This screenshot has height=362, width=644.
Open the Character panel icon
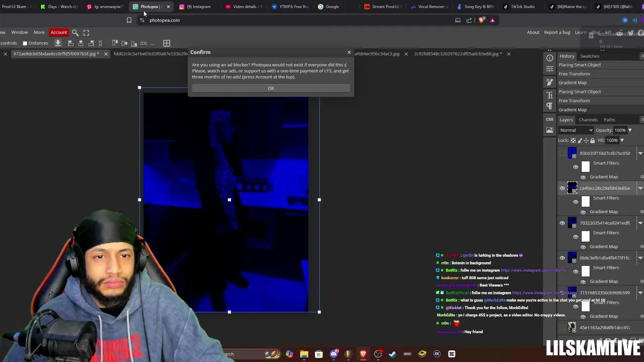[549, 95]
